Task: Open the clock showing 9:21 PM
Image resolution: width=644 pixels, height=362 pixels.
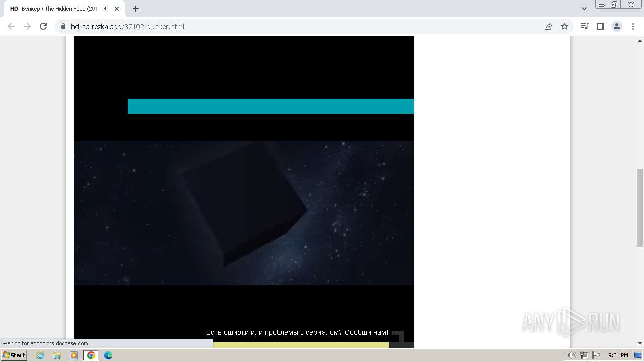Action: click(x=618, y=355)
